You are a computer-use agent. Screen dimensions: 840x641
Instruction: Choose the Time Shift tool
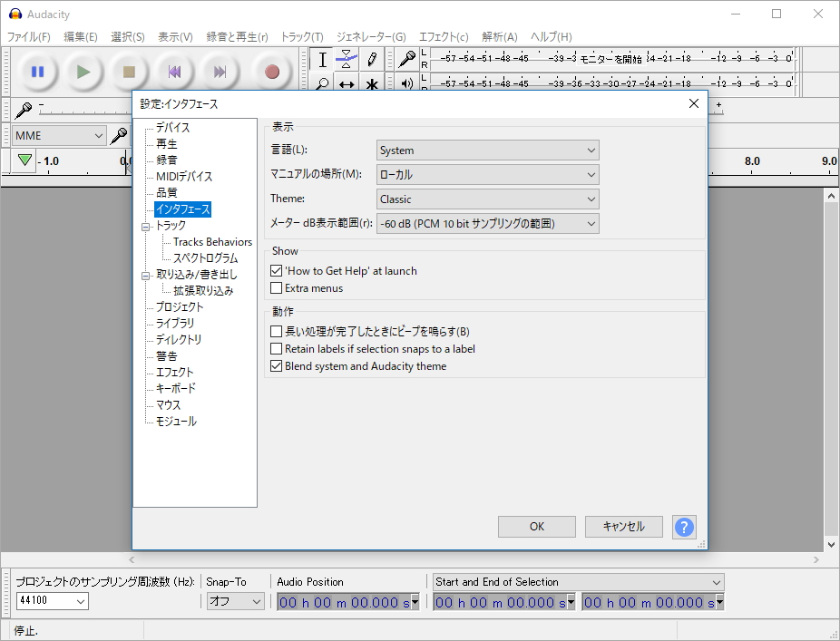tap(346, 84)
